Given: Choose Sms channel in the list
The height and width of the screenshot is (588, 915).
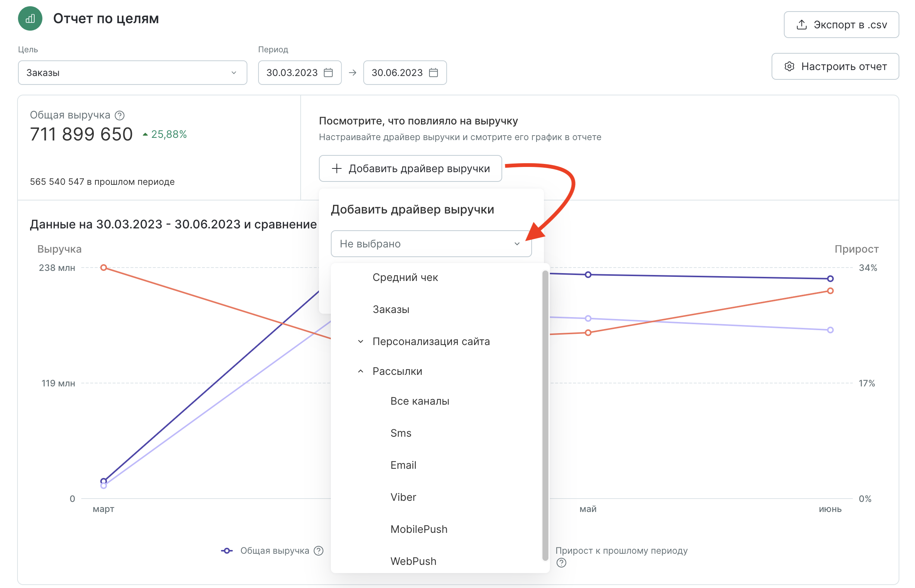Looking at the screenshot, I should pyautogui.click(x=401, y=433).
